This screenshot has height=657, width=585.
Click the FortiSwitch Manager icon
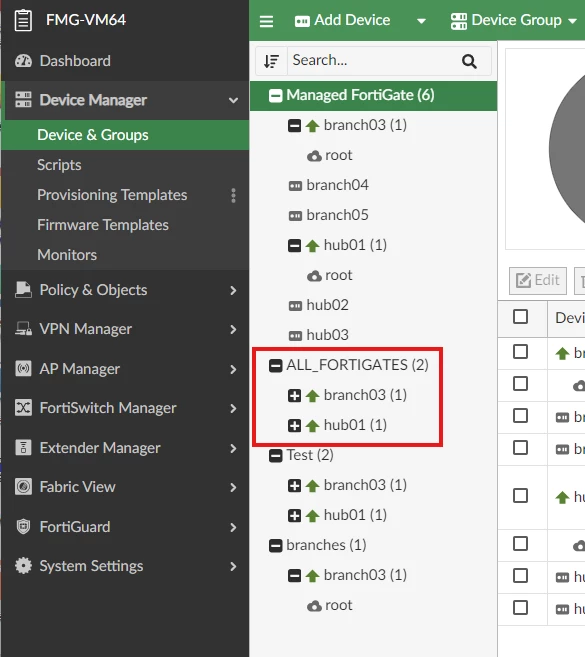coord(23,408)
